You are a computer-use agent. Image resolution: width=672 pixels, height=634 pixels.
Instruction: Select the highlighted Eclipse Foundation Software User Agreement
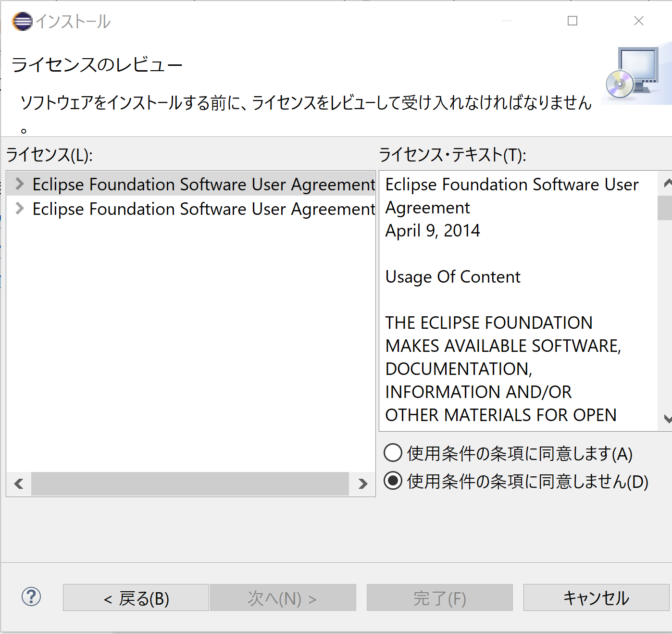point(204,184)
